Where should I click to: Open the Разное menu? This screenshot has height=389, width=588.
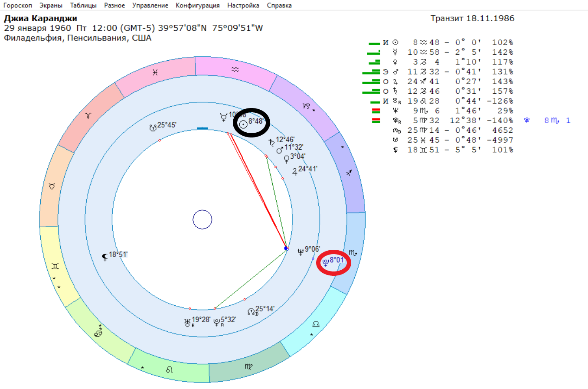114,6
